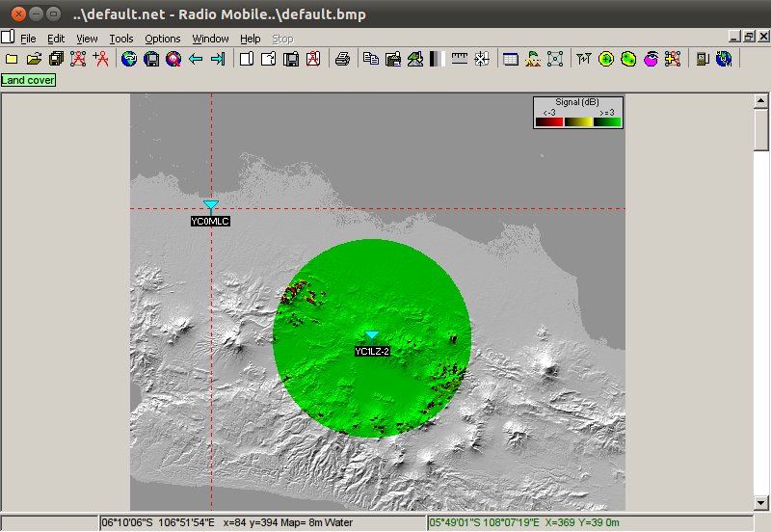Select the YC1LZ-2 station label
The width and height of the screenshot is (771, 532).
pyautogui.click(x=371, y=352)
